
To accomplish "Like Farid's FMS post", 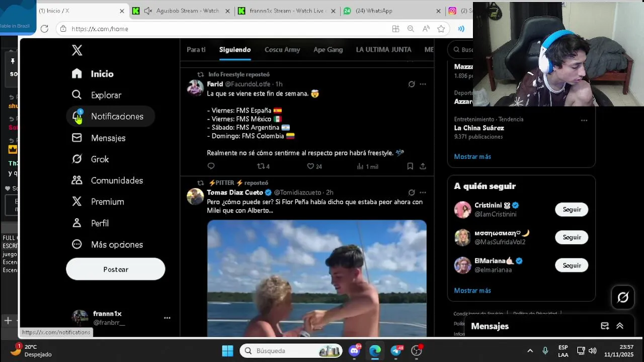I will 314,166.
